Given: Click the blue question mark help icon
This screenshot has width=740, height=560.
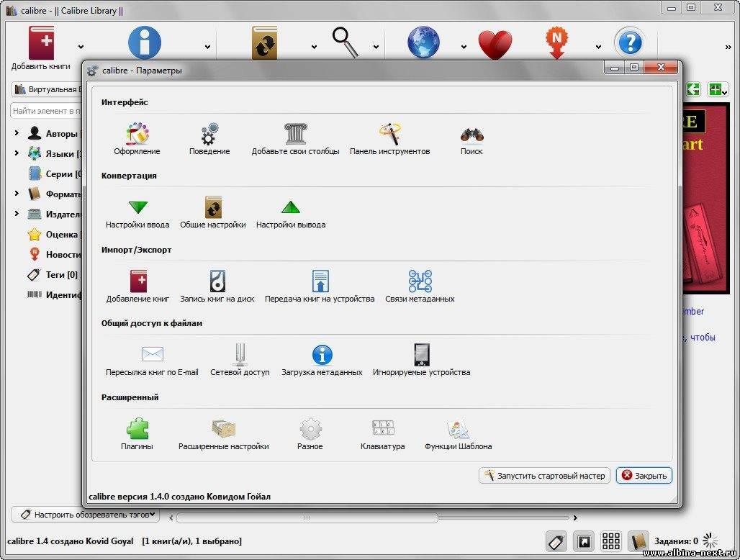Looking at the screenshot, I should [x=630, y=43].
